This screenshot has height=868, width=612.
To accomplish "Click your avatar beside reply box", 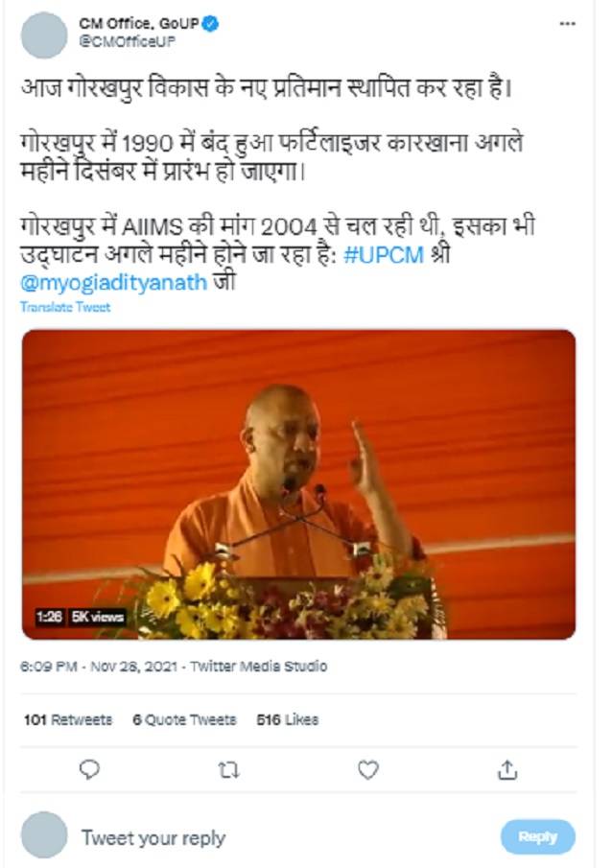I will click(44, 835).
